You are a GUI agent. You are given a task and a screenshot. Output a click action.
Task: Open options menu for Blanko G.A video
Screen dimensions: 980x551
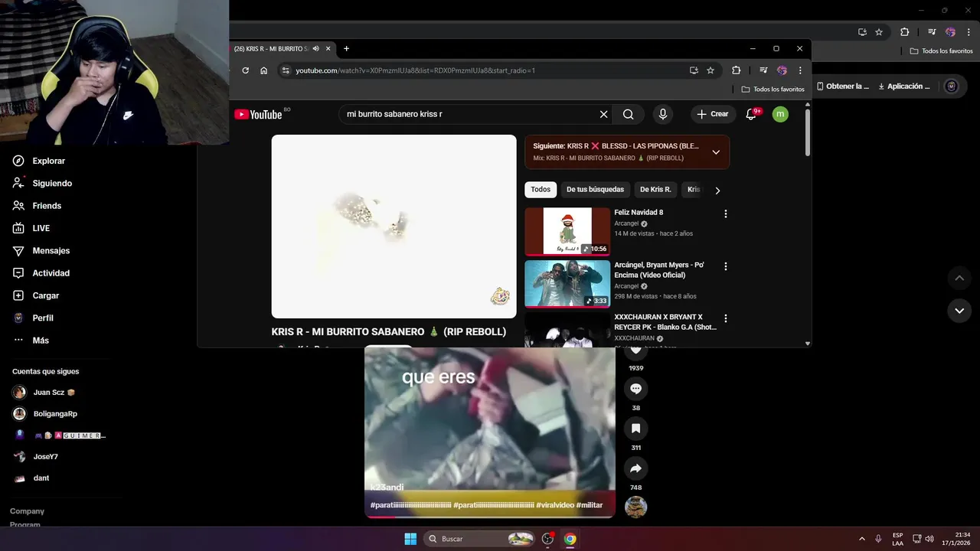(x=726, y=318)
